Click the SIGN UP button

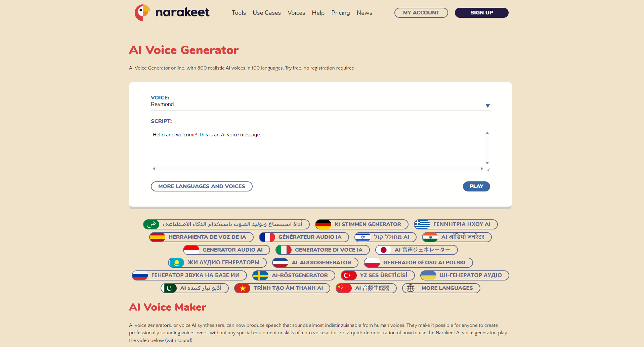(481, 12)
